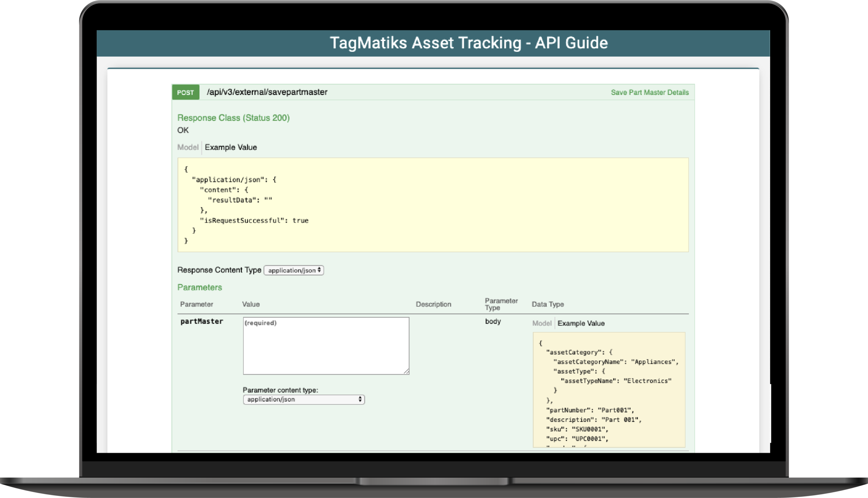
Task: Select the partMaster parameter name
Action: 202,321
